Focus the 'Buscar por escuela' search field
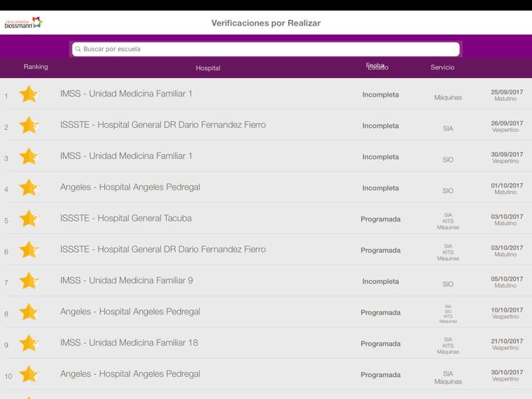The height and width of the screenshot is (399, 532). tap(266, 49)
